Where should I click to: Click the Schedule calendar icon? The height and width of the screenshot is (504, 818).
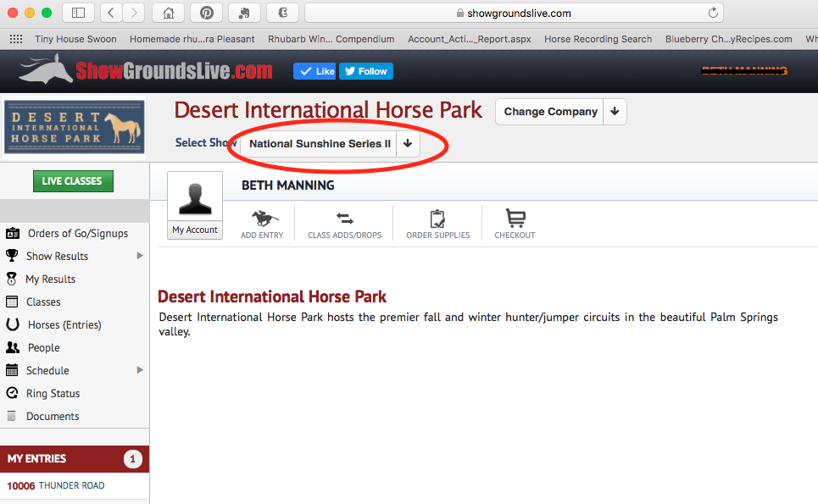point(12,369)
